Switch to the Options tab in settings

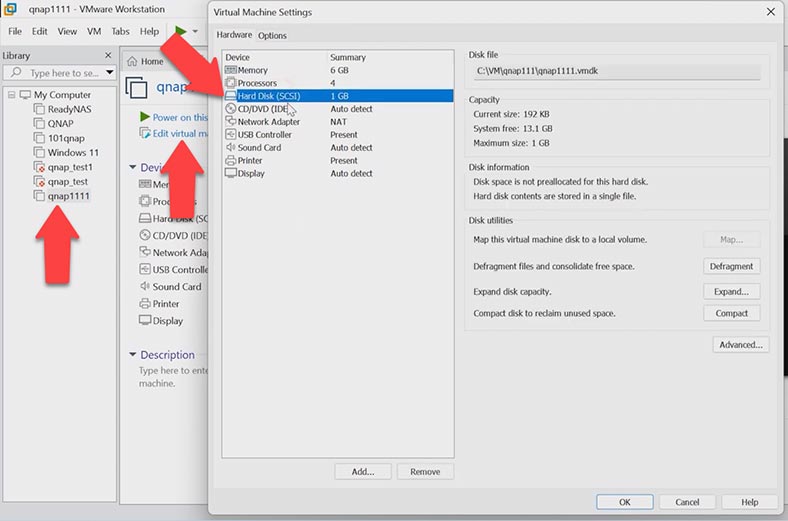pyautogui.click(x=272, y=35)
